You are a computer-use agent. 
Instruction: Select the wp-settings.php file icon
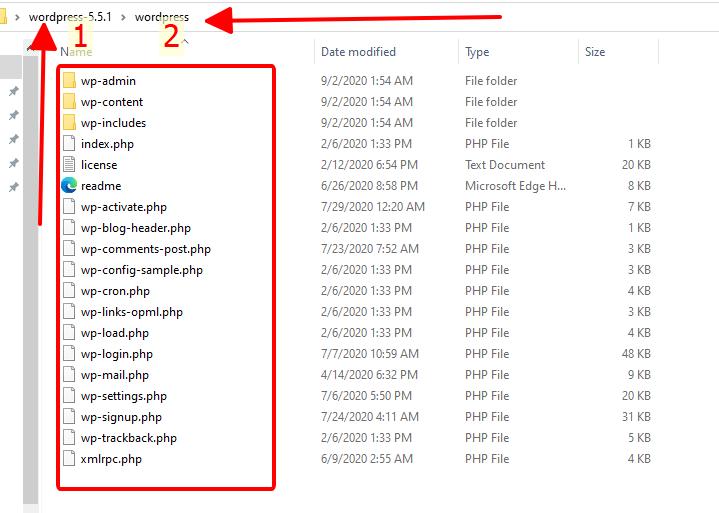[x=69, y=396]
